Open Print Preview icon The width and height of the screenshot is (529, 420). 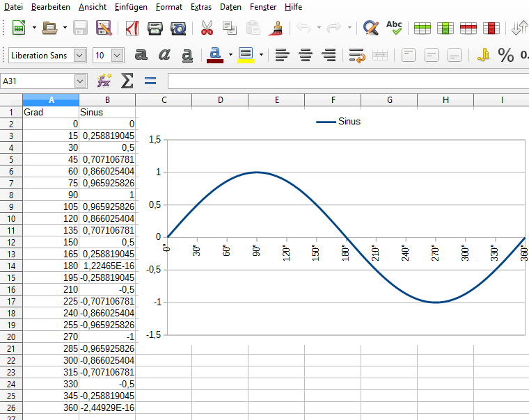click(178, 29)
